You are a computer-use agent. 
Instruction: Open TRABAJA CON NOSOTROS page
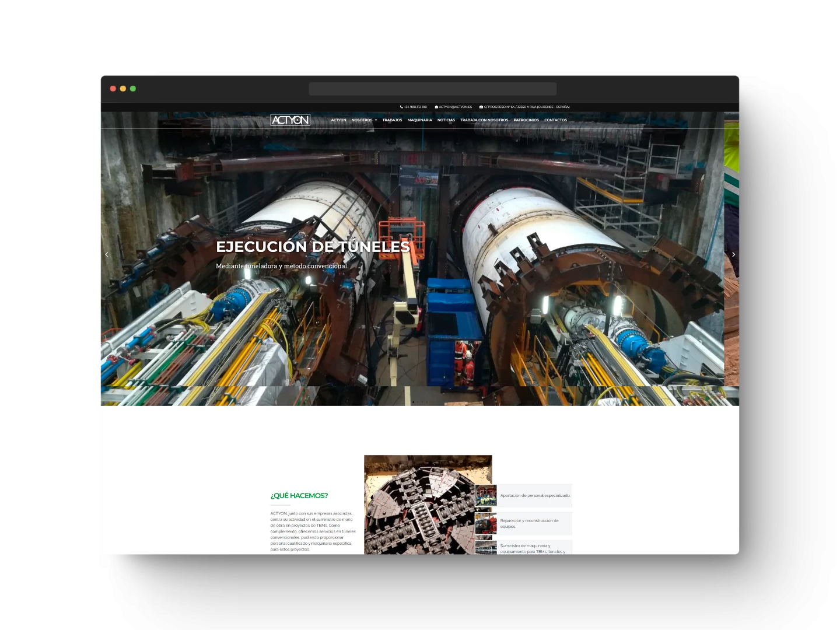(x=484, y=120)
